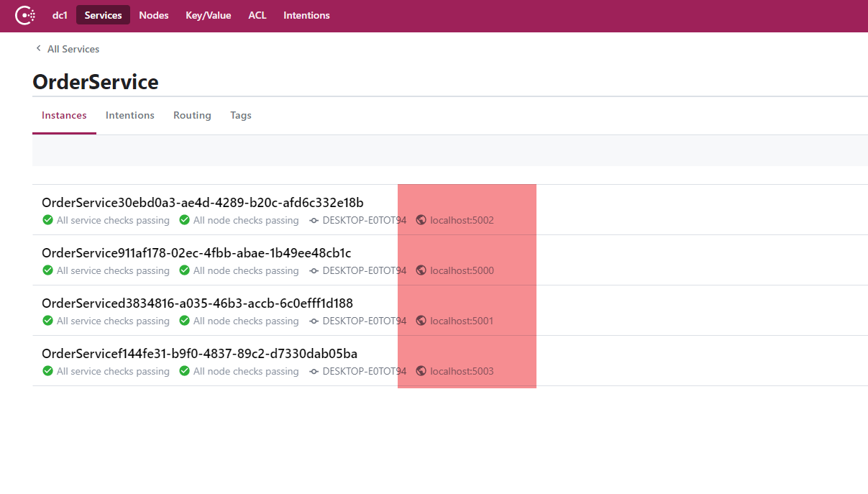Open instance OrderServiced3834816-a035-46b3-accb-6c0efff1d188
Screen dimensions: 868x494
[x=197, y=303]
